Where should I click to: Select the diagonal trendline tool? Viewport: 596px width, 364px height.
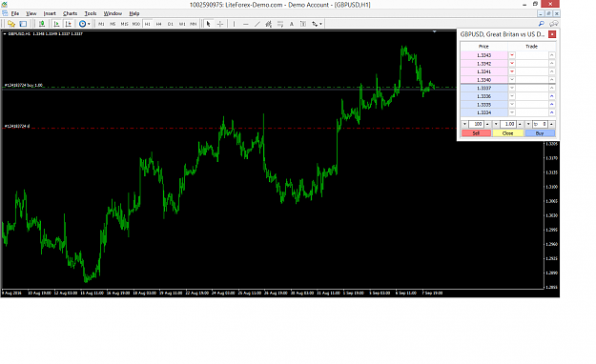click(257, 24)
